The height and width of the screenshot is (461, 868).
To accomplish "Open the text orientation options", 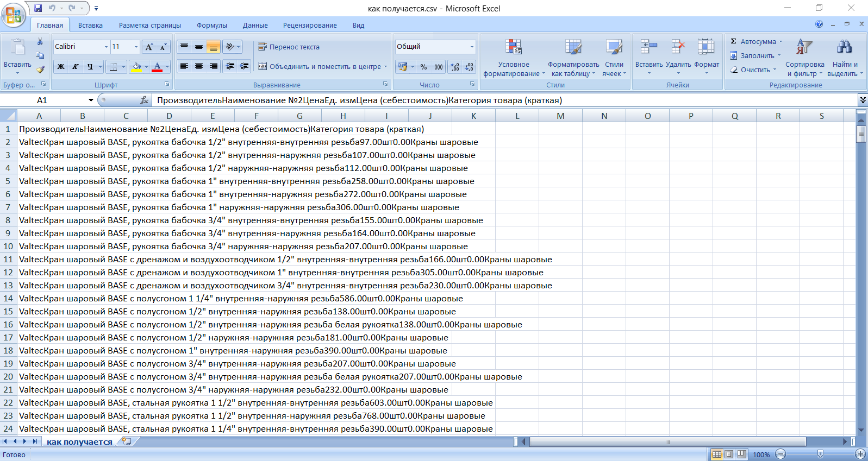I will [233, 47].
